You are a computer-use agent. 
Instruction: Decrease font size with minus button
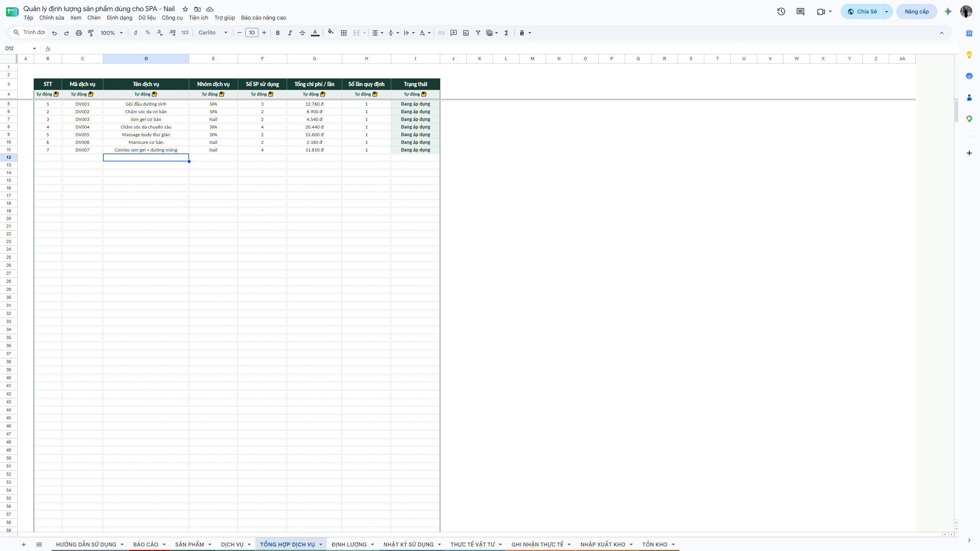click(240, 33)
